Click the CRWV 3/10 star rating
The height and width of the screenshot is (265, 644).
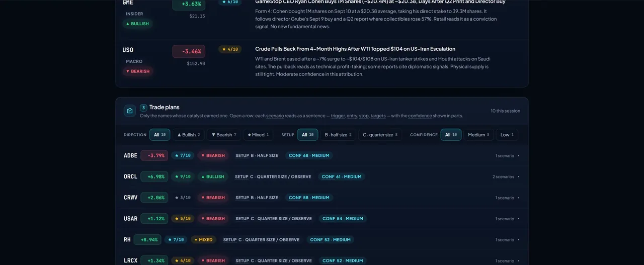pos(183,198)
